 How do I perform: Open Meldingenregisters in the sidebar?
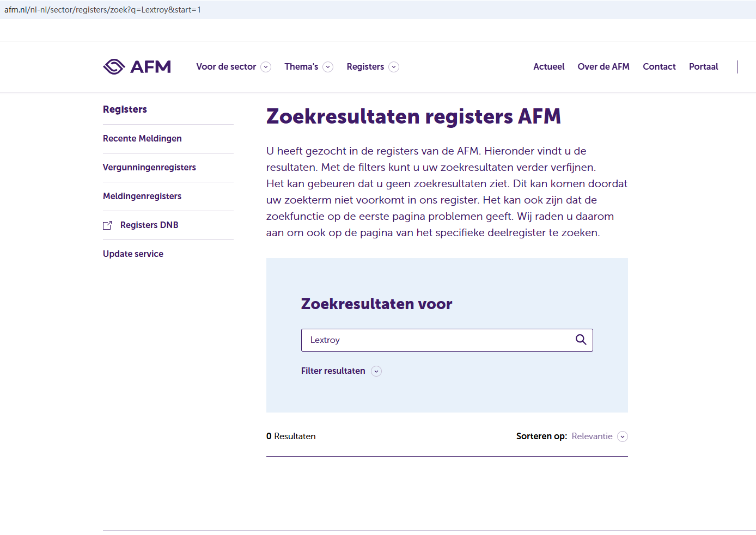[x=142, y=196]
